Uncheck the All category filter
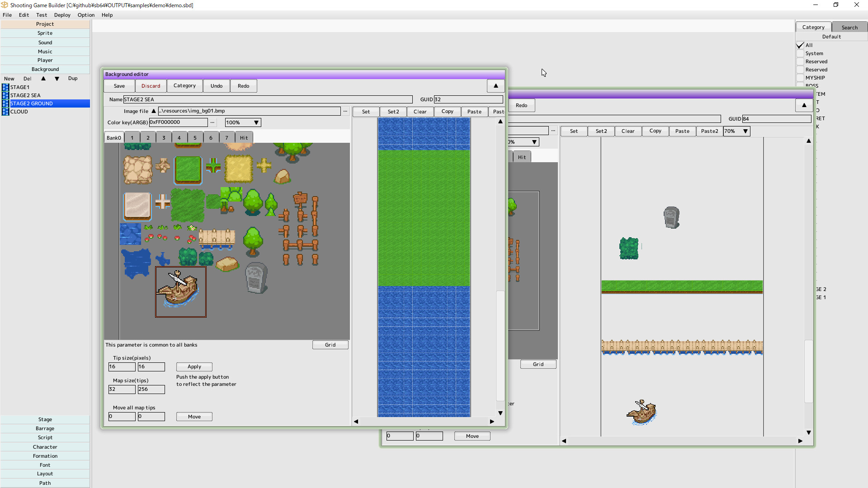Image resolution: width=868 pixels, height=488 pixels. pyautogui.click(x=800, y=45)
